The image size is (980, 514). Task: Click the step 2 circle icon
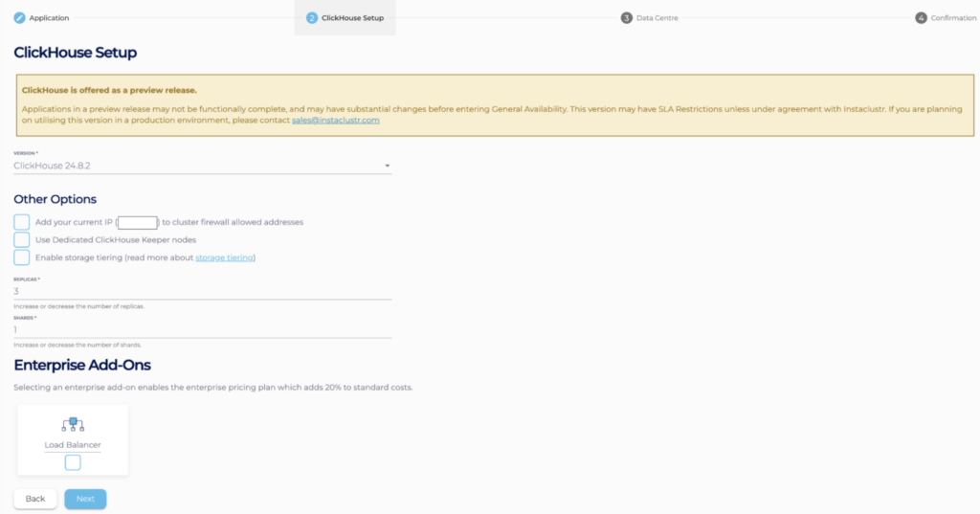click(x=312, y=18)
